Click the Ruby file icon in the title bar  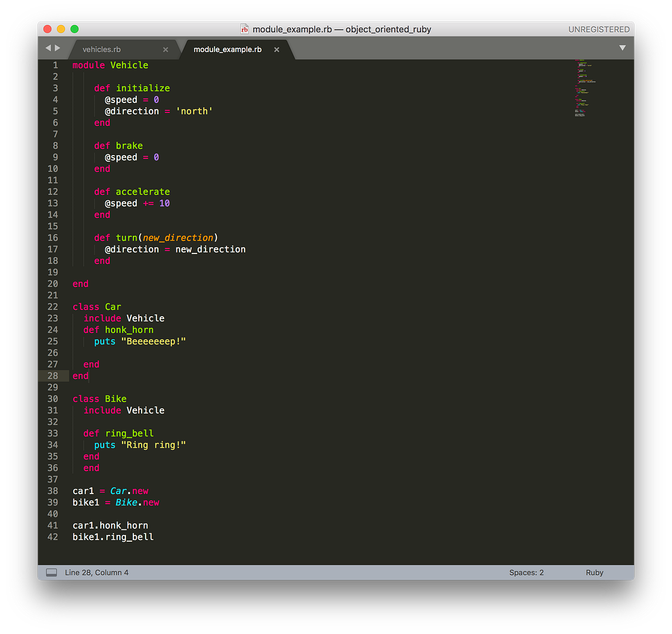tap(245, 29)
